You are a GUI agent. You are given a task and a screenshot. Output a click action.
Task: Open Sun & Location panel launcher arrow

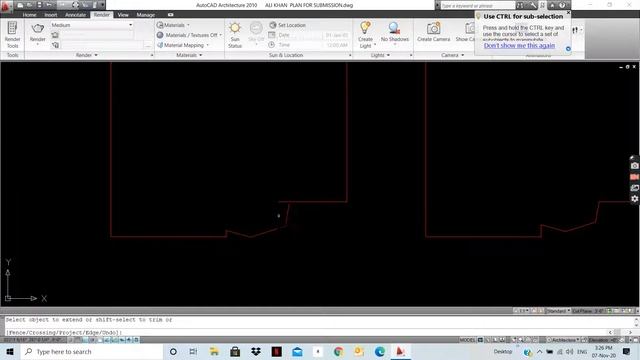pyautogui.click(x=350, y=55)
